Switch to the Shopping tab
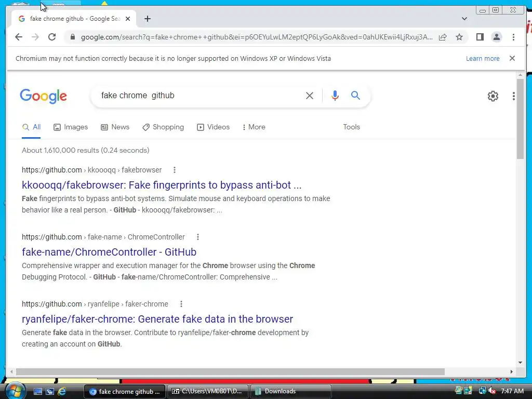 [x=163, y=127]
